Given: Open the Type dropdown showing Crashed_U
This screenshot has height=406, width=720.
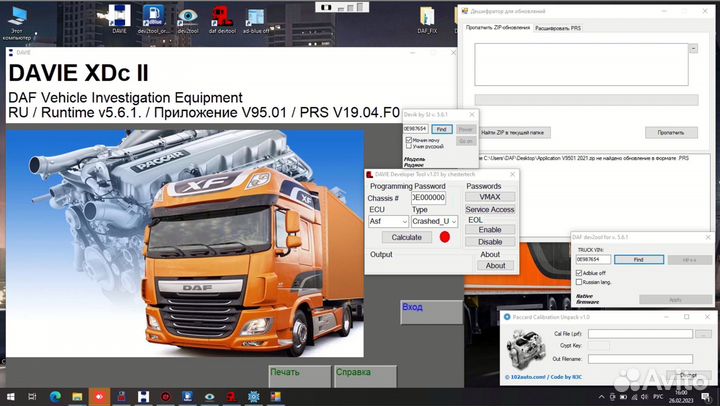Looking at the screenshot, I should click(x=434, y=221).
